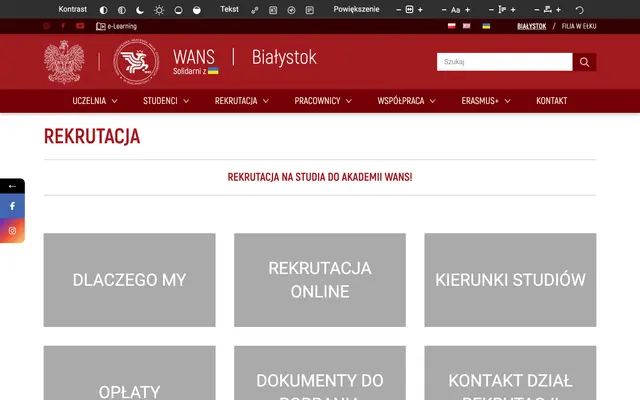
Task: Enable night mode contrast (moon icon)
Action: (x=140, y=10)
